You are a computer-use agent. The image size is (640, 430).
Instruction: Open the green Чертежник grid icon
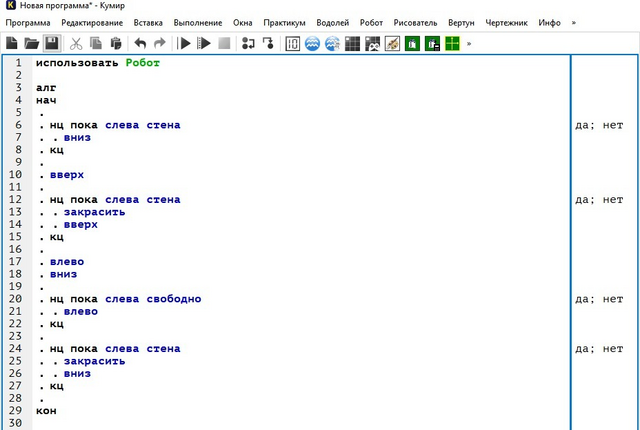[x=452, y=43]
